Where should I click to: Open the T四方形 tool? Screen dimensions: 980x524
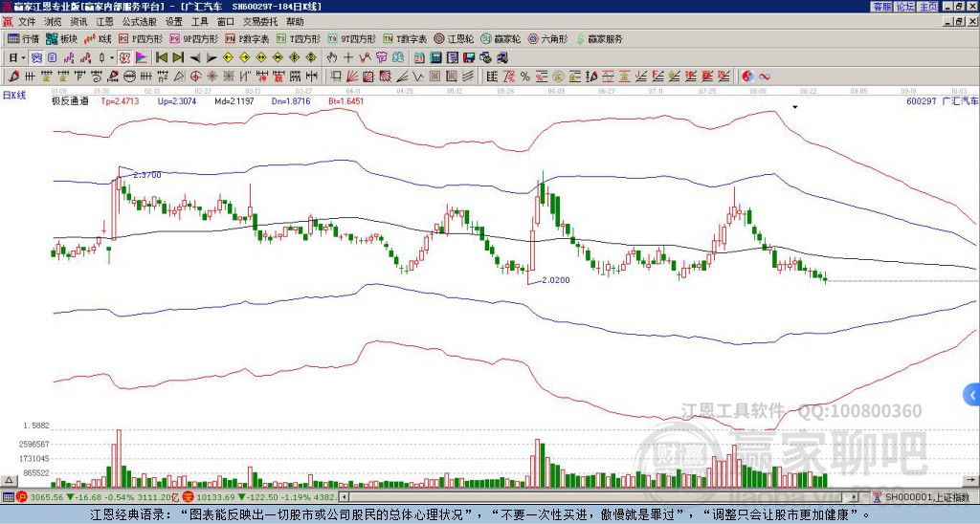(299, 38)
